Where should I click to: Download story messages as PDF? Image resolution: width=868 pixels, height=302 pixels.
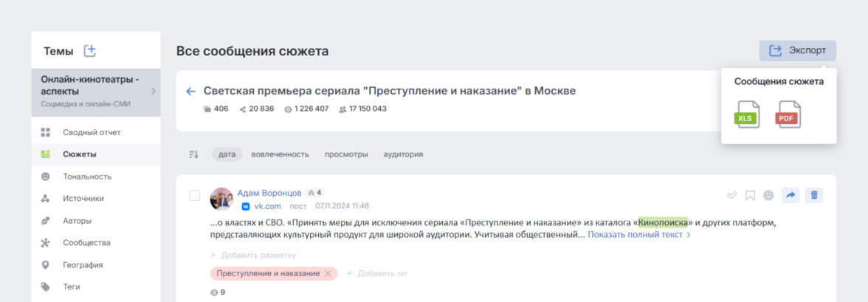click(x=788, y=115)
